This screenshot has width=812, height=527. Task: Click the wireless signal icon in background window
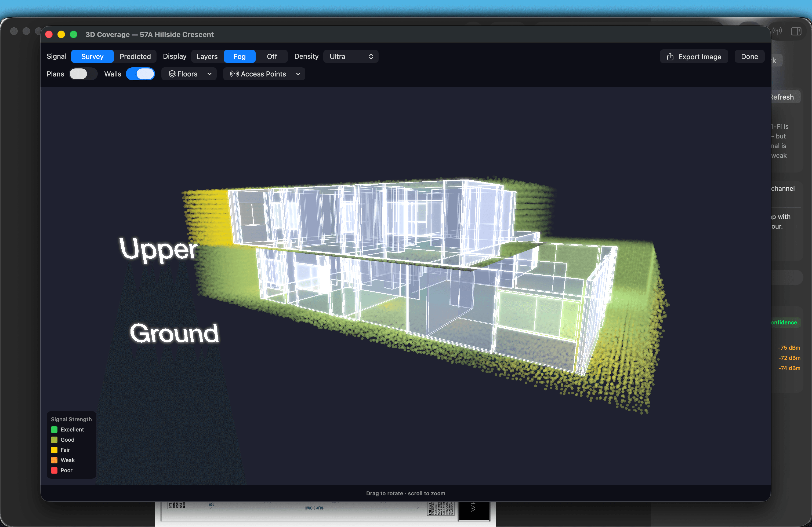click(x=777, y=31)
